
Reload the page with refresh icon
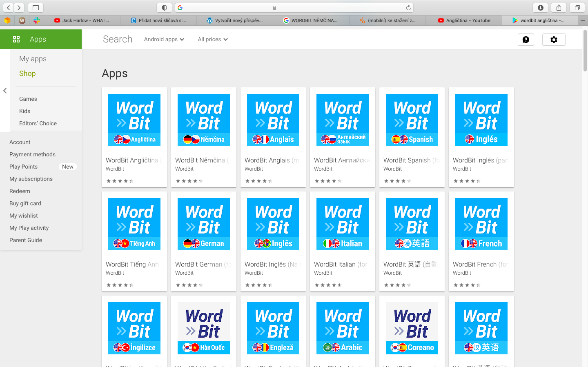pos(408,8)
